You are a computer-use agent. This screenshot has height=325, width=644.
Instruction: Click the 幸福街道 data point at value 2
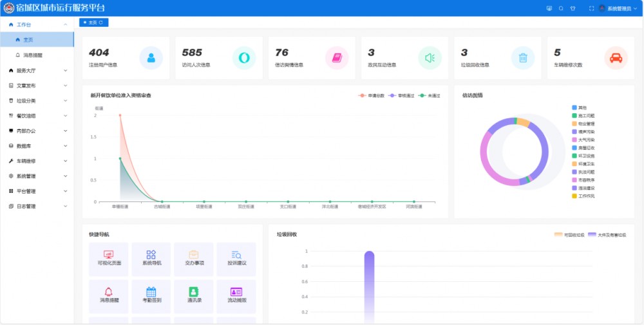(120, 115)
